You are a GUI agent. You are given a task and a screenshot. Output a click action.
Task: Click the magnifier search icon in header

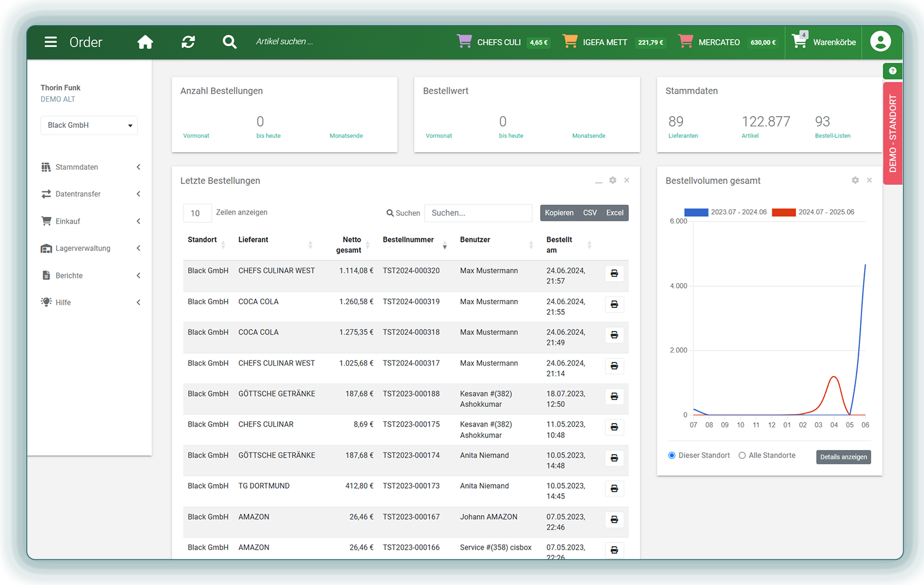point(229,42)
